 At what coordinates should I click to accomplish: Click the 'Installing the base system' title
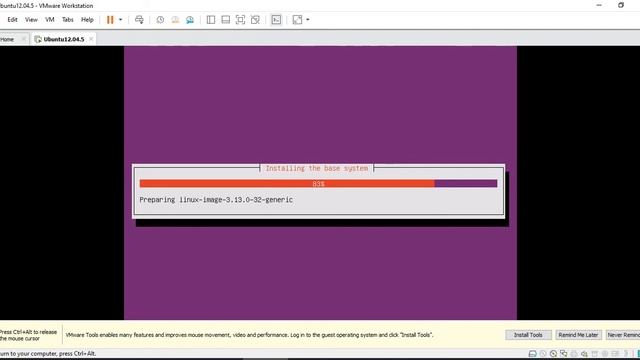click(317, 168)
